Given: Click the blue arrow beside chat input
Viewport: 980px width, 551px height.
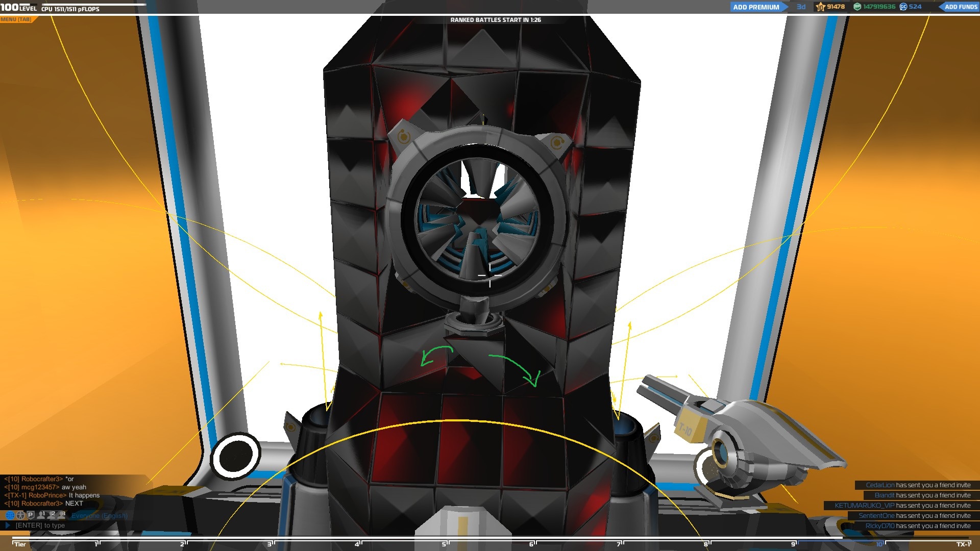Looking at the screenshot, I should pyautogui.click(x=8, y=525).
